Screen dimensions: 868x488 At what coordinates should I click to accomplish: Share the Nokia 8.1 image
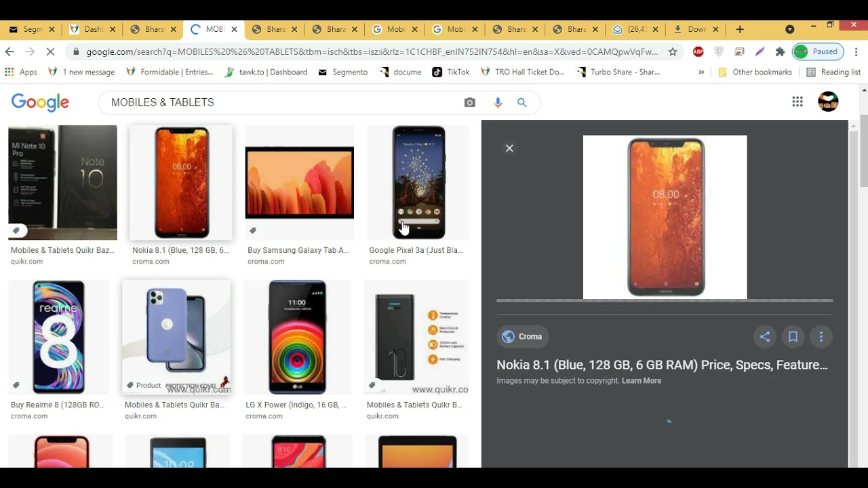click(x=765, y=337)
